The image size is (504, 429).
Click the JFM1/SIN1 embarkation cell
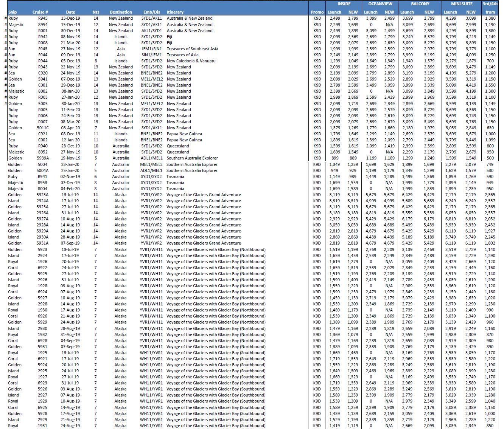151,49
